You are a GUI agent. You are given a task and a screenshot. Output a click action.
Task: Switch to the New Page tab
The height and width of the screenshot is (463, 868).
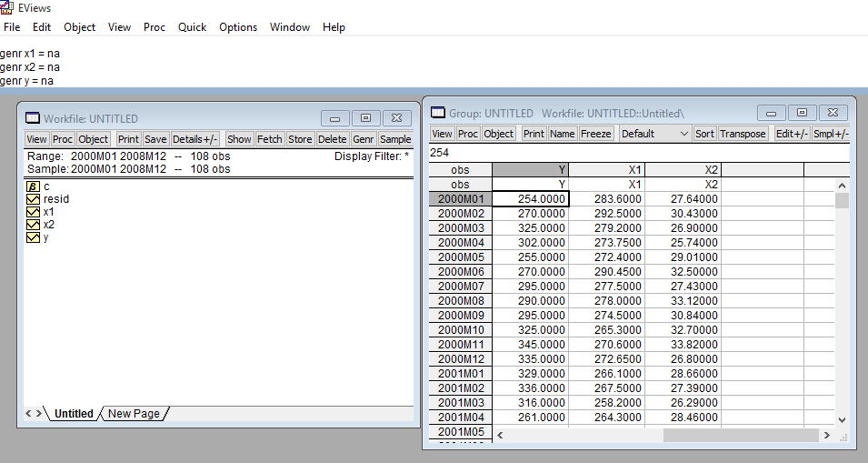coord(134,414)
